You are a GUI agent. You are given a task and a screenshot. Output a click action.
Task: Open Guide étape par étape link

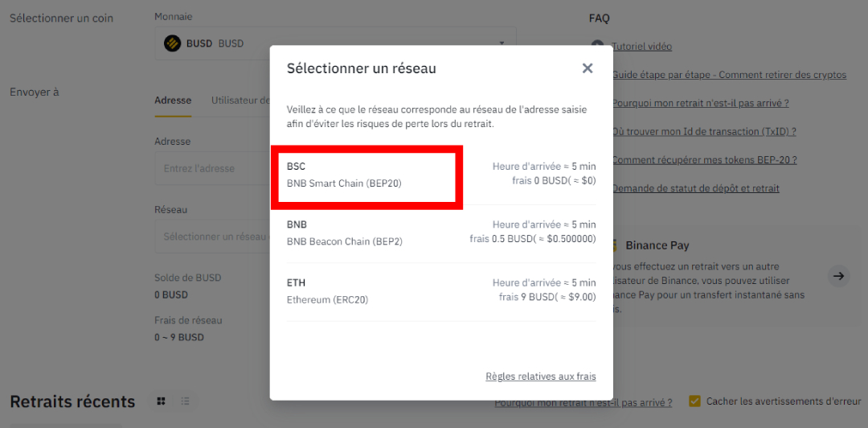click(729, 75)
